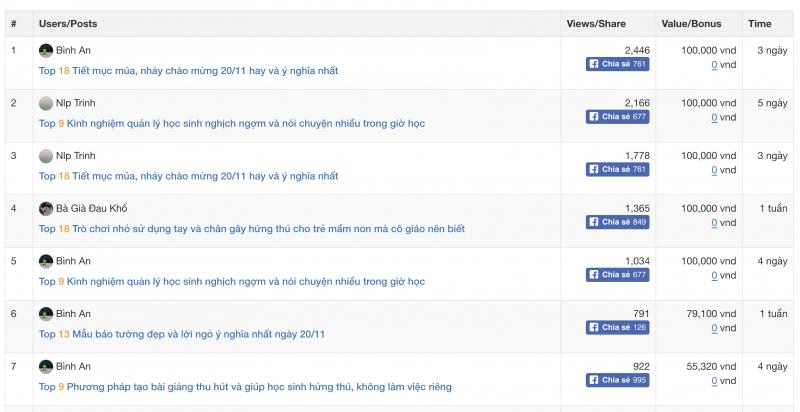Click time 1 tuần in row 4

(773, 209)
